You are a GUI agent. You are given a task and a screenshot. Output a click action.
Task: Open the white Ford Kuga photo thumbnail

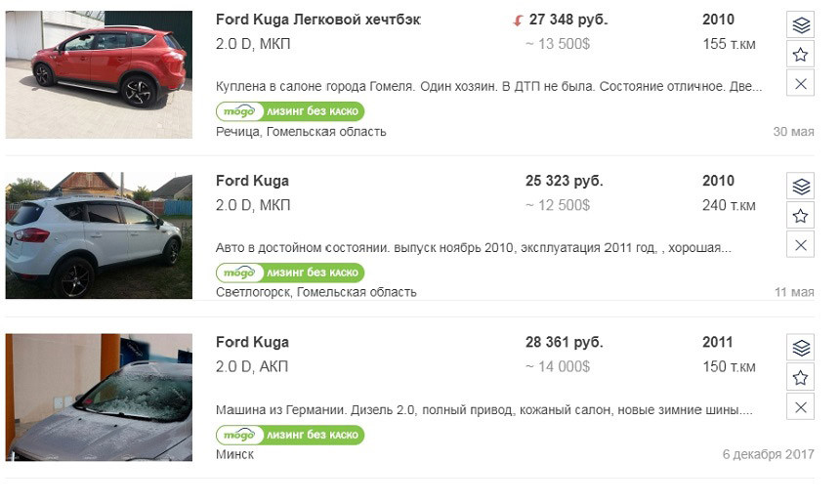99,235
